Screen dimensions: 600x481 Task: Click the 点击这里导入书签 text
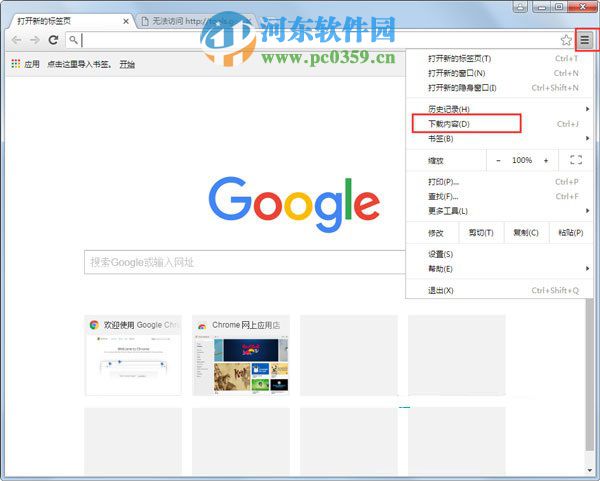(x=79, y=64)
